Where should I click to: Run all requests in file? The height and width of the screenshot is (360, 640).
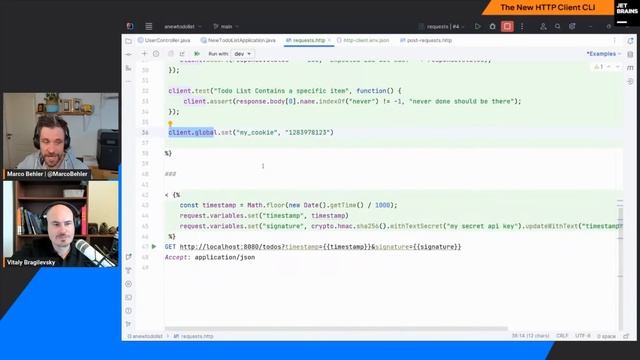(197, 54)
